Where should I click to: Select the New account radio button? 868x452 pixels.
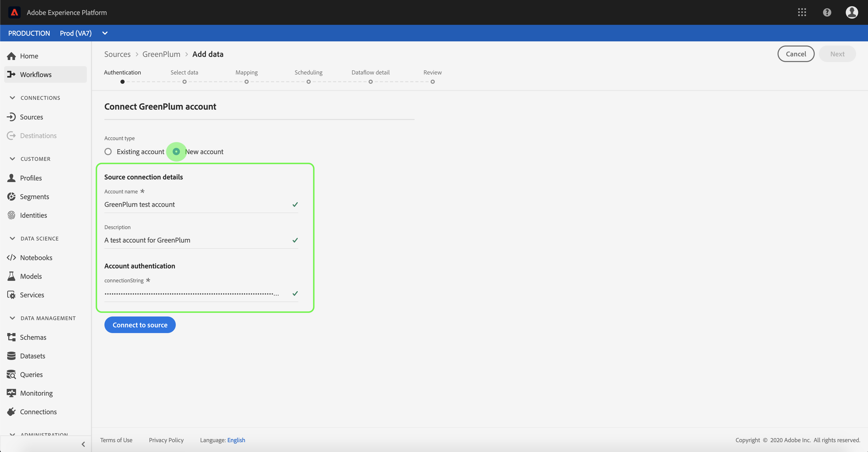176,152
